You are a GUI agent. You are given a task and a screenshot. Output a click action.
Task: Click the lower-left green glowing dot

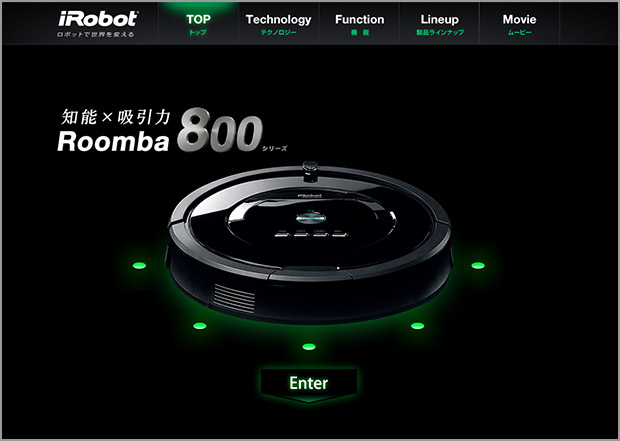[x=200, y=326]
